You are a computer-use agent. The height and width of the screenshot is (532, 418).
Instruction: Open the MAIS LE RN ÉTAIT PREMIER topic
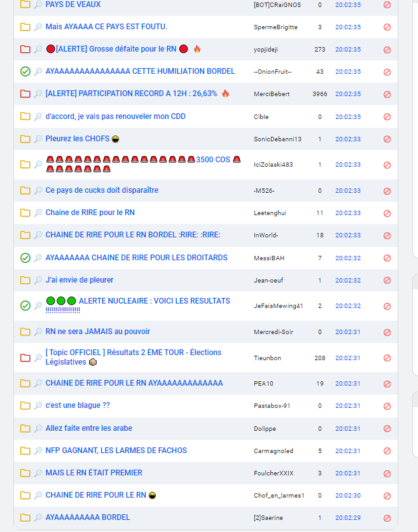[94, 473]
